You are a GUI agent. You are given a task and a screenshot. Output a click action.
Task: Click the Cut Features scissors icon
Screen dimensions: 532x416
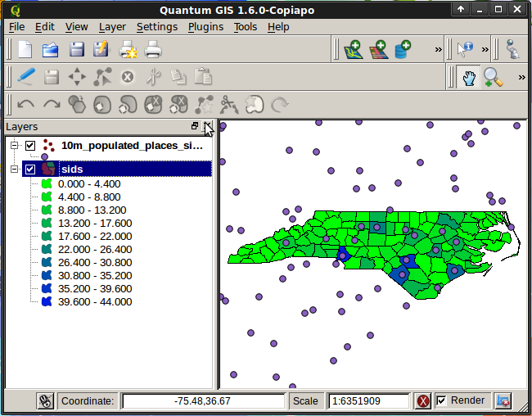153,76
